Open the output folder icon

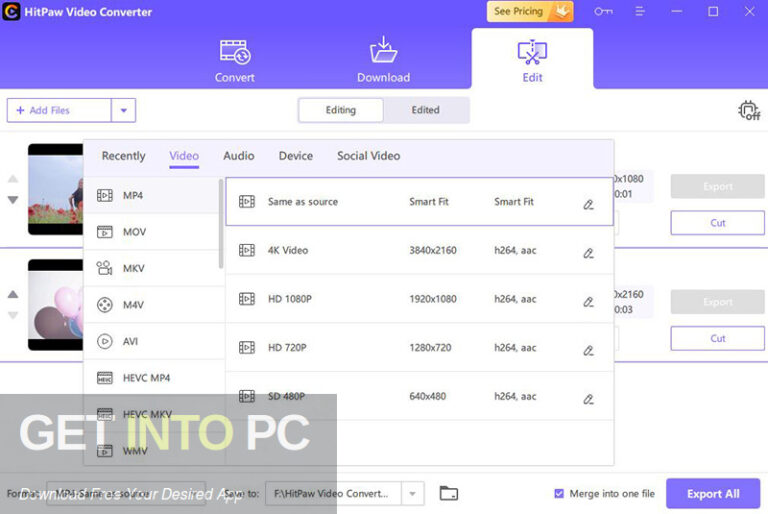pyautogui.click(x=449, y=493)
